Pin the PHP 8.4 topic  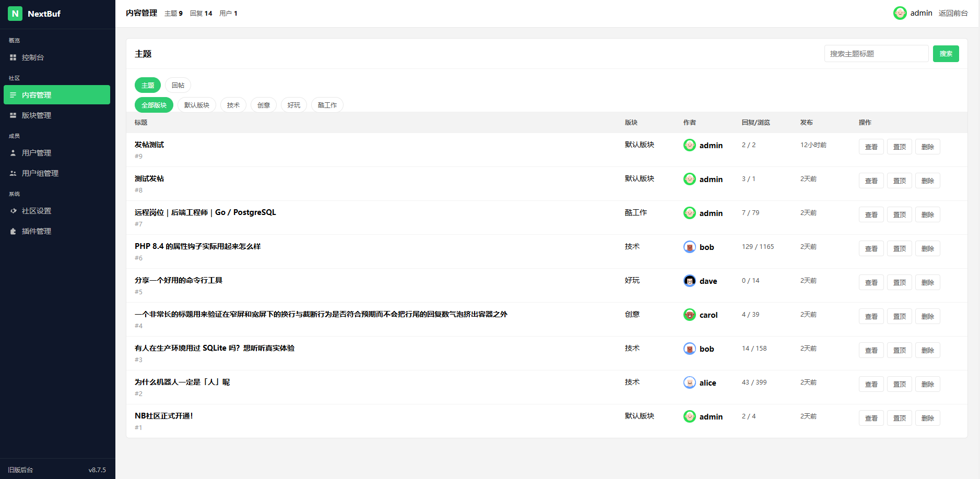pos(899,248)
